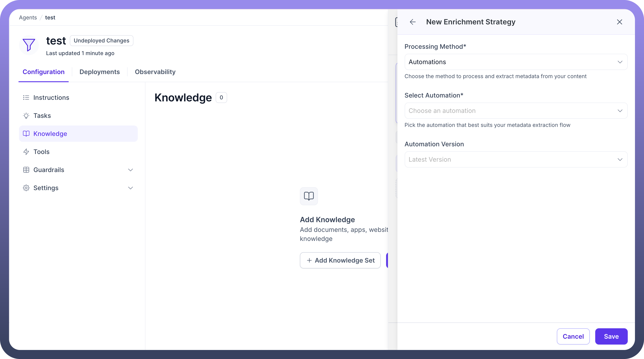Click the open book Add Knowledge icon
The width and height of the screenshot is (644, 359).
[x=309, y=196]
